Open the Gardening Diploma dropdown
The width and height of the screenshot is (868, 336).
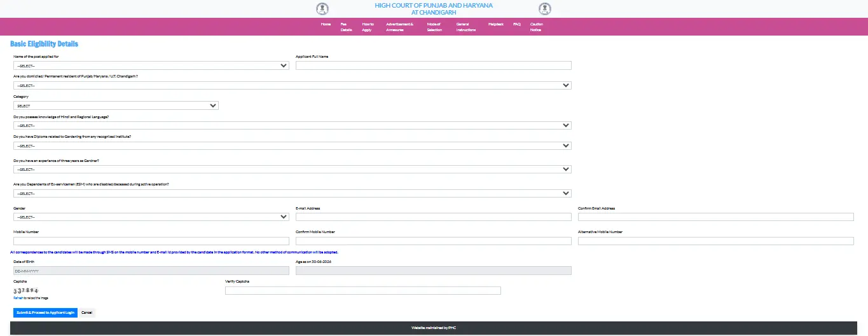(x=292, y=145)
